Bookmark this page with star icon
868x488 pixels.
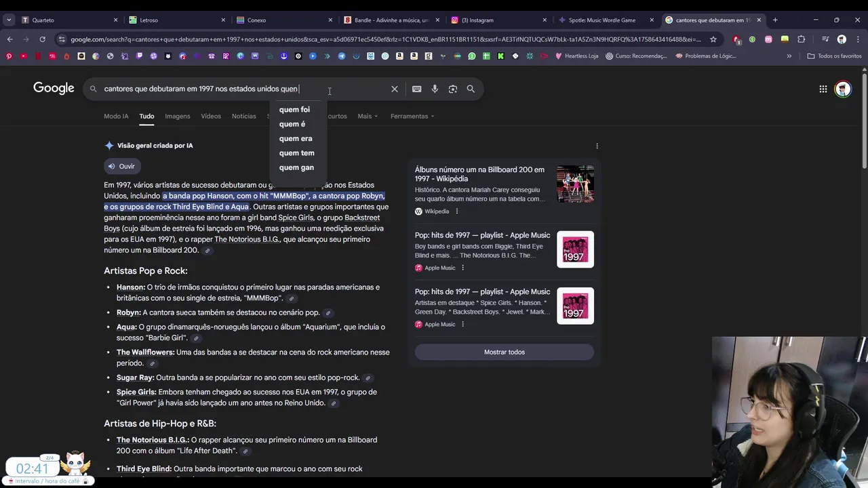[x=713, y=39]
